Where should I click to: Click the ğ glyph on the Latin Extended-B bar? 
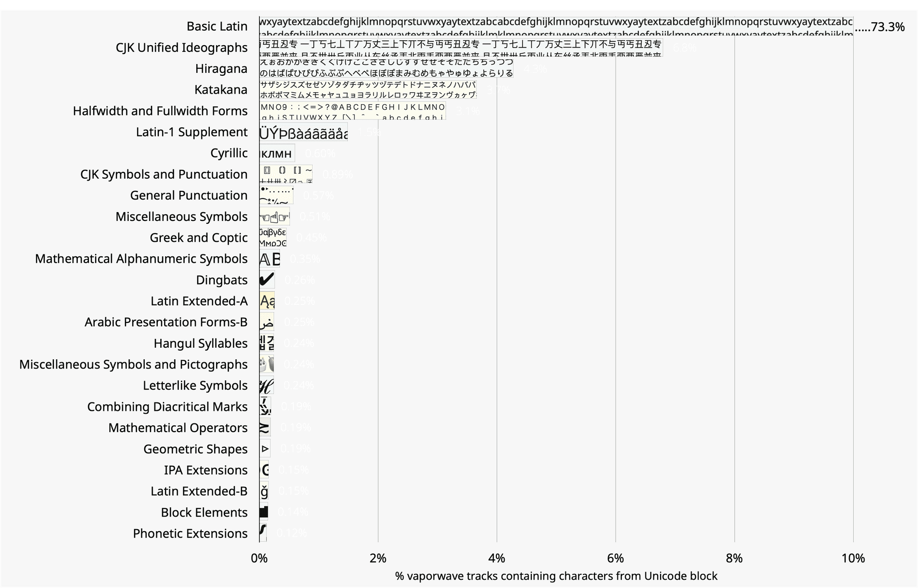coord(264,491)
